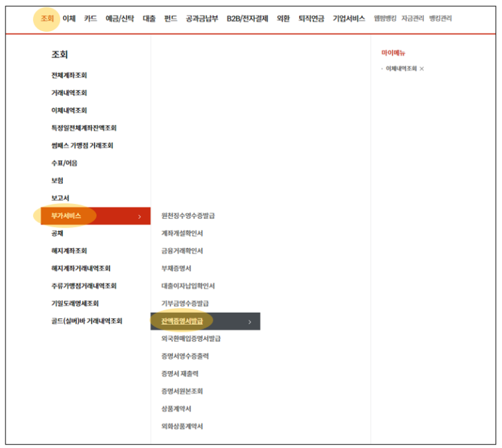Select the 수표/어음 menu item

pyautogui.click(x=64, y=164)
